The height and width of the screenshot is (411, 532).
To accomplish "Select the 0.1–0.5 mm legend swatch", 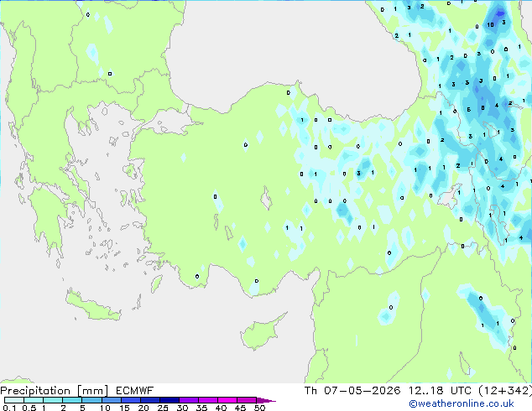I will pos(14,400).
